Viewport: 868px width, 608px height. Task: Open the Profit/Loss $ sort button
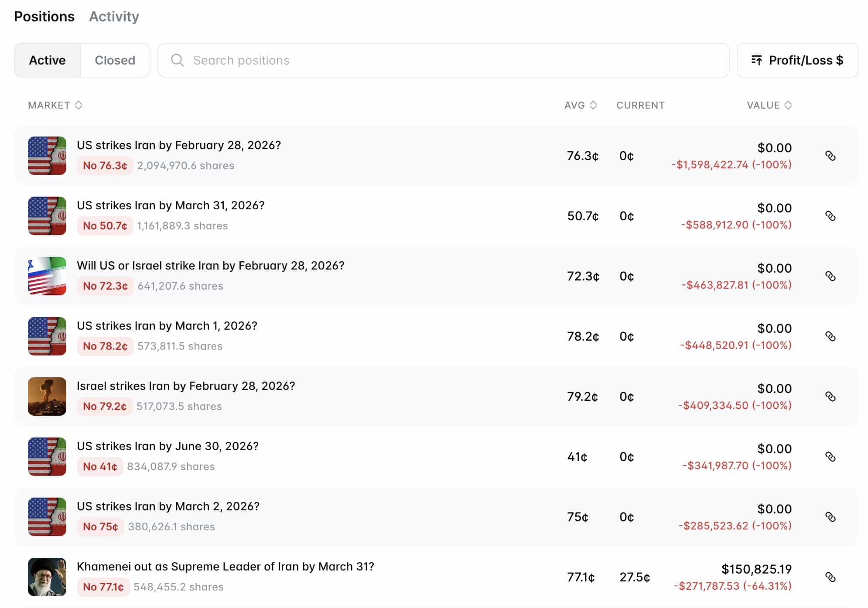(x=797, y=60)
